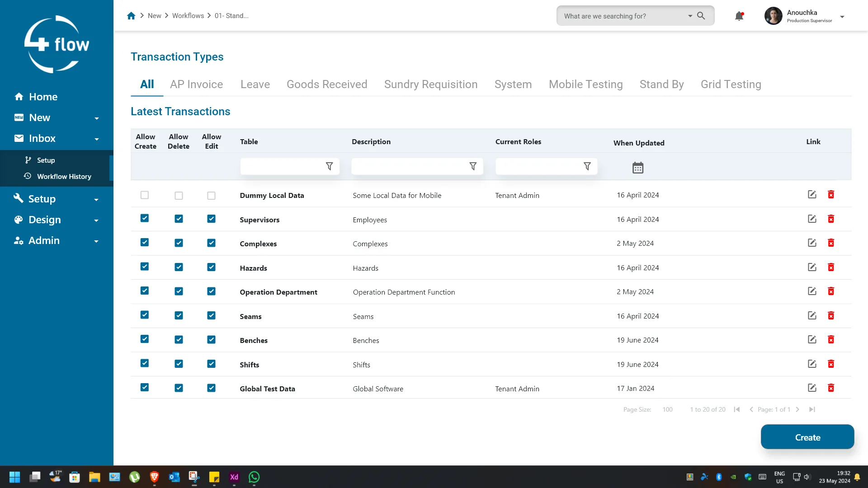Expand the Setup sidebar menu arrow
Image resolution: width=868 pixels, height=488 pixels.
tap(96, 200)
